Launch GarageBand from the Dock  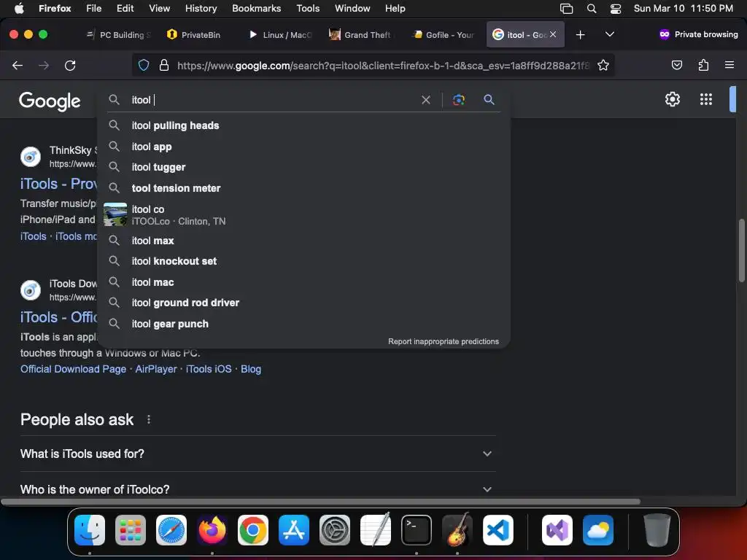point(457,530)
